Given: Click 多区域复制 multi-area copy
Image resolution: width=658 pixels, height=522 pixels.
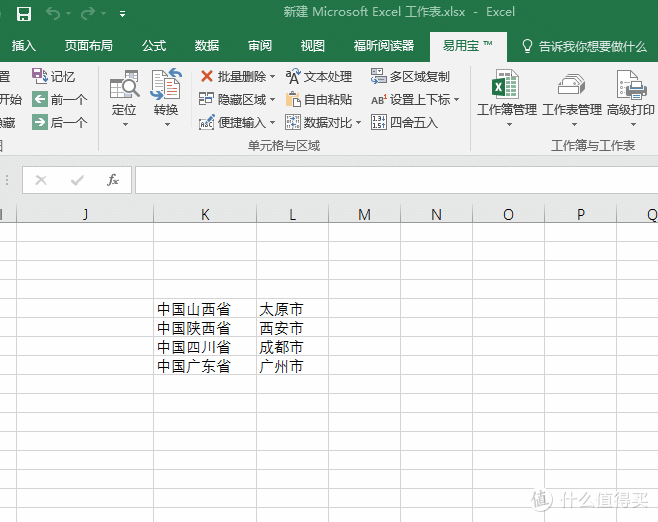Looking at the screenshot, I should [x=410, y=76].
